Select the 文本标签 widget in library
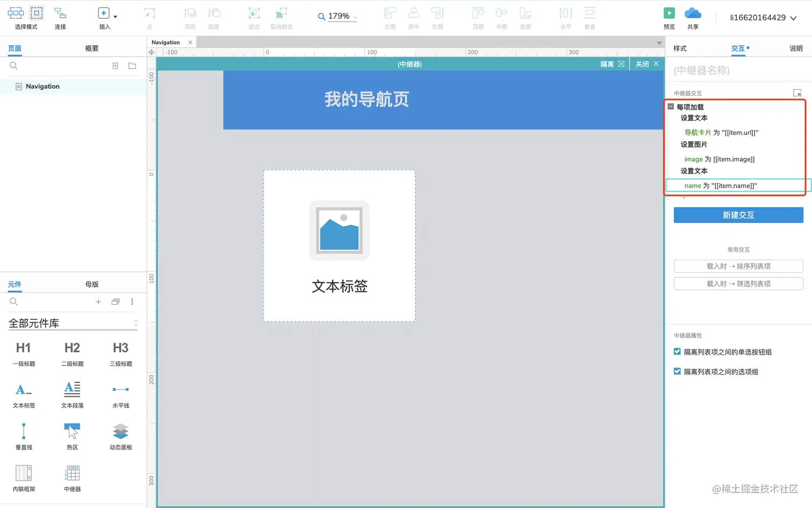The width and height of the screenshot is (812, 508). click(24, 395)
